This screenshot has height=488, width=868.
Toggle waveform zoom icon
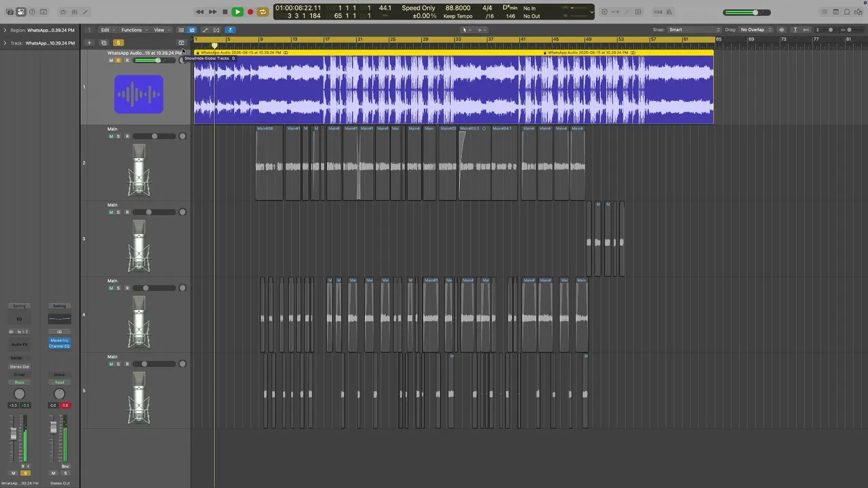[x=782, y=30]
